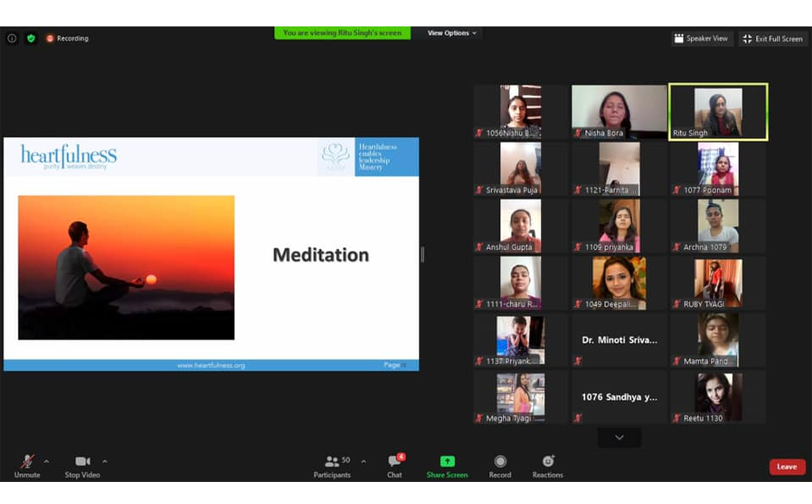812x504 pixels.
Task: Leave the meeting
Action: [786, 466]
